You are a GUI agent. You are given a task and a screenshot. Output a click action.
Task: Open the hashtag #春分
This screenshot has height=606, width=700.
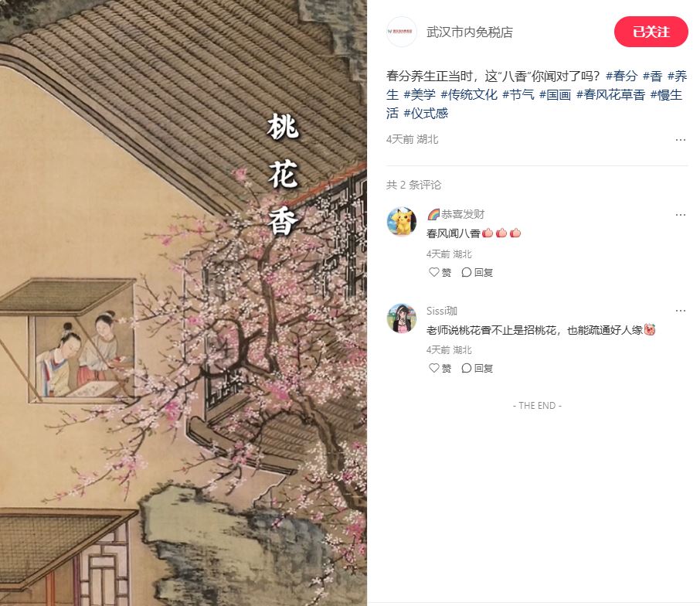click(x=621, y=76)
